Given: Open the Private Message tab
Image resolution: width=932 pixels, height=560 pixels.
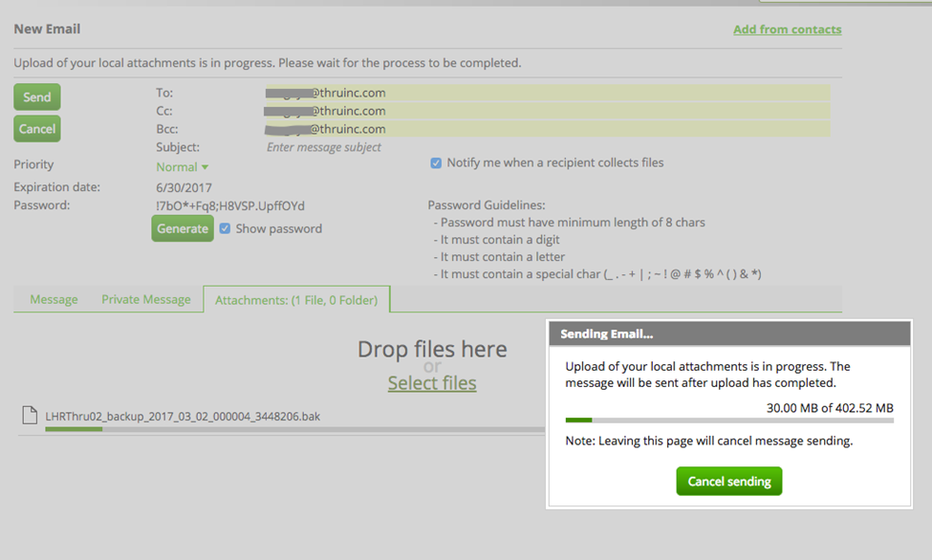Looking at the screenshot, I should 146,299.
